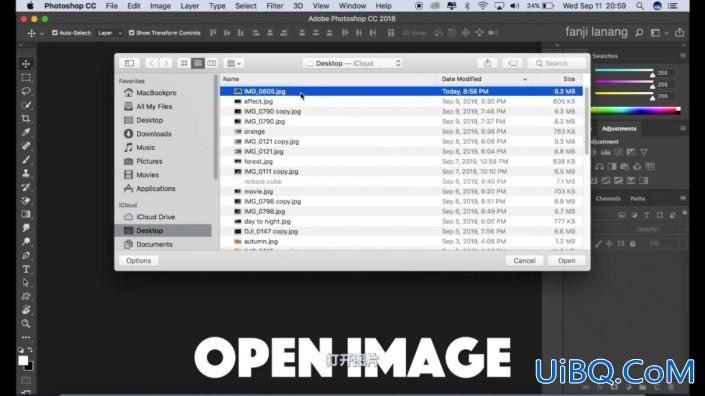705x396 pixels.
Task: Switch to the Channels tab
Action: coord(608,198)
